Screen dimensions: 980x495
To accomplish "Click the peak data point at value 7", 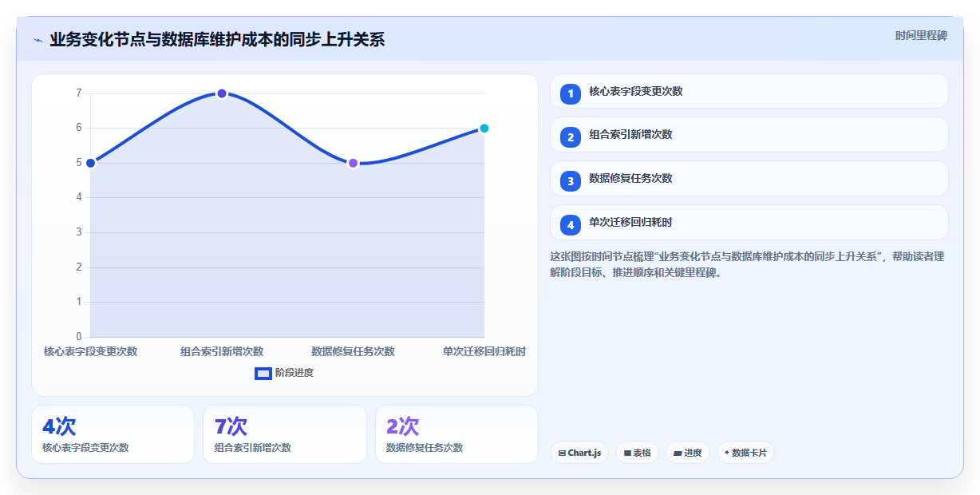I will 222,93.
